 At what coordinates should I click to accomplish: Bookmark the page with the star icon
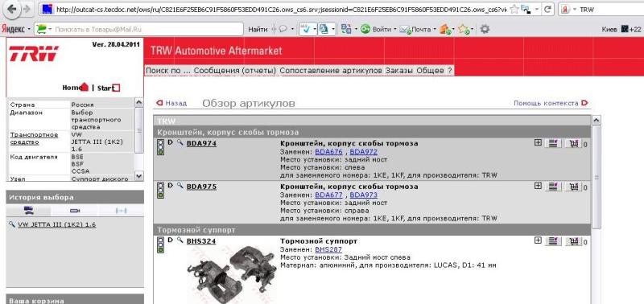[514, 9]
